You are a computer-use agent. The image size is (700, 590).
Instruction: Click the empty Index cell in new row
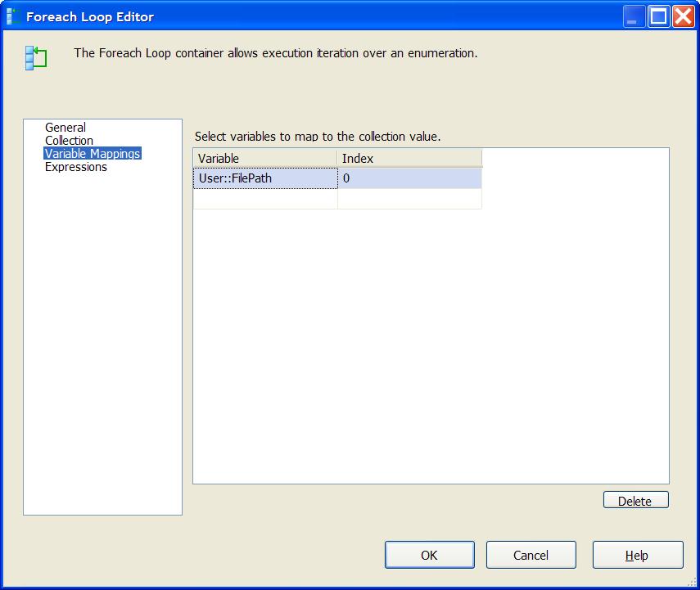coord(410,199)
